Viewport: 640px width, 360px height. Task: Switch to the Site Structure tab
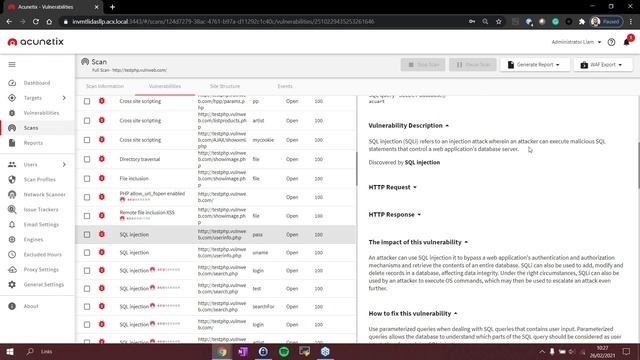pos(225,87)
